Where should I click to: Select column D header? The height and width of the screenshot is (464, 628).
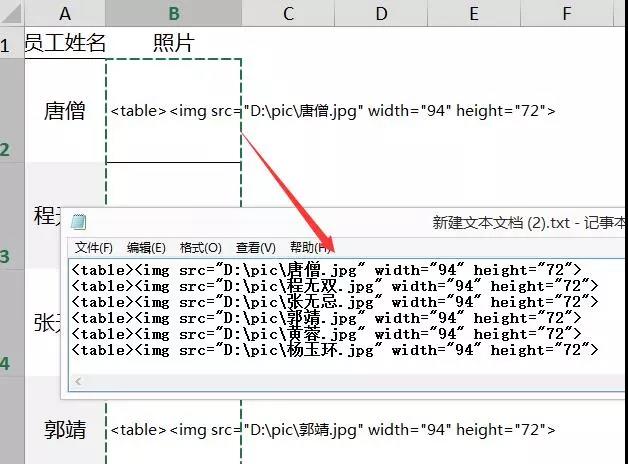pos(381,13)
